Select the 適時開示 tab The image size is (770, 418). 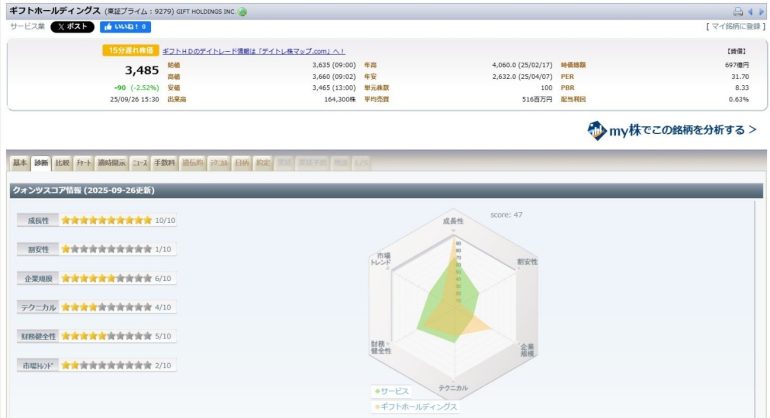pos(112,162)
